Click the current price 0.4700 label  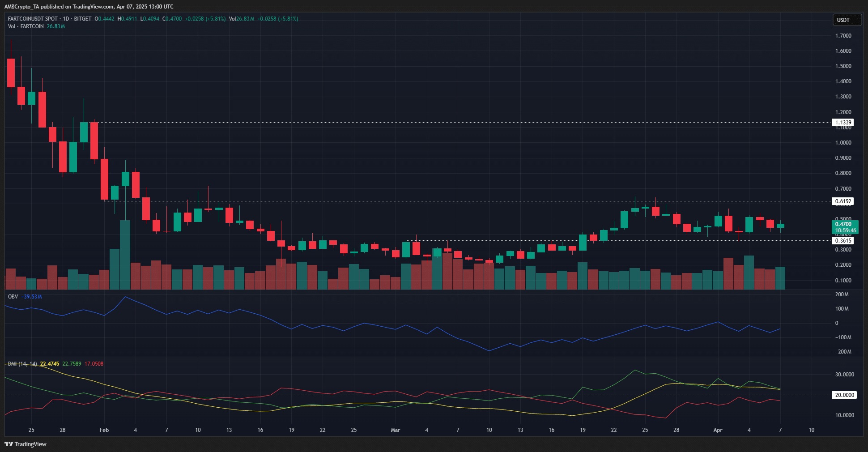pyautogui.click(x=844, y=225)
